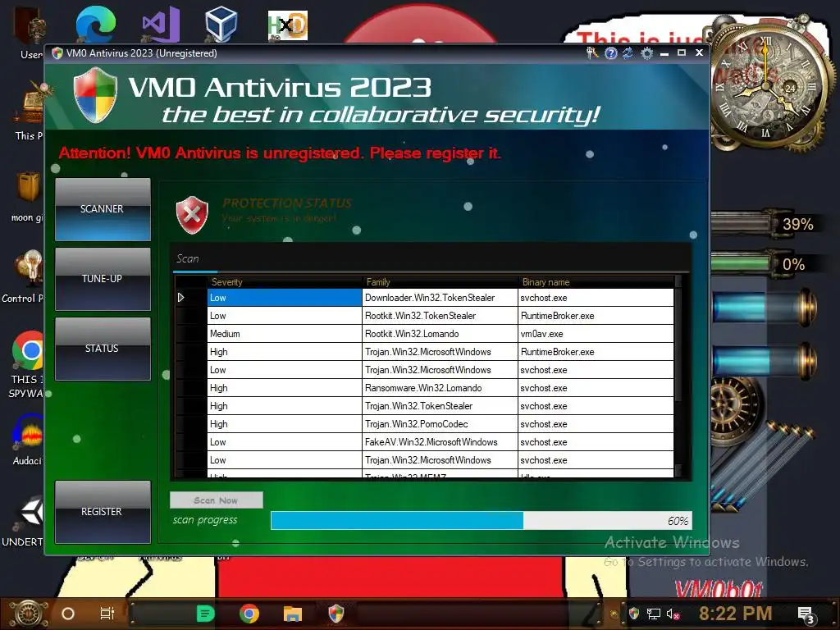Open File Explorer from taskbar

click(x=293, y=614)
